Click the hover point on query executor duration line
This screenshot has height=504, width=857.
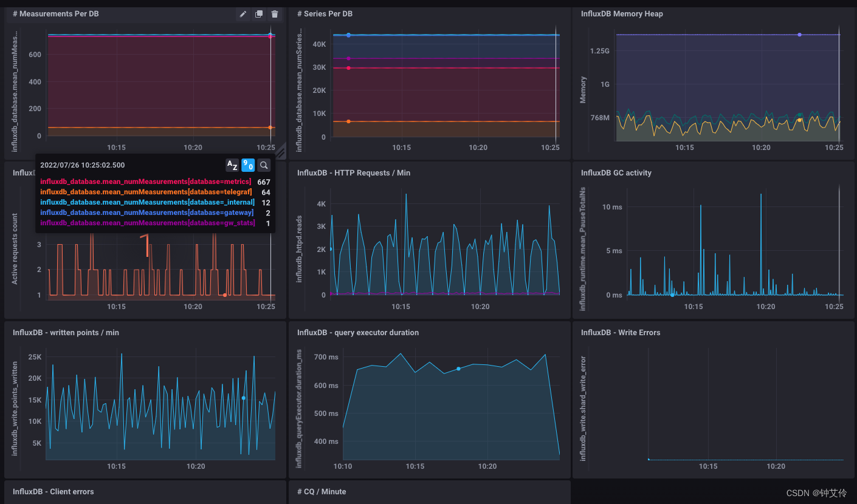pyautogui.click(x=458, y=369)
